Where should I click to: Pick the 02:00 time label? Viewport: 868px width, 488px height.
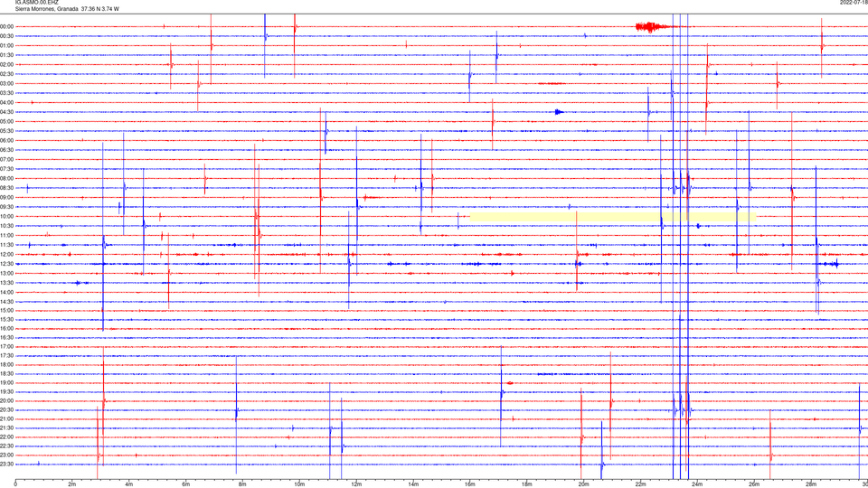pyautogui.click(x=7, y=65)
